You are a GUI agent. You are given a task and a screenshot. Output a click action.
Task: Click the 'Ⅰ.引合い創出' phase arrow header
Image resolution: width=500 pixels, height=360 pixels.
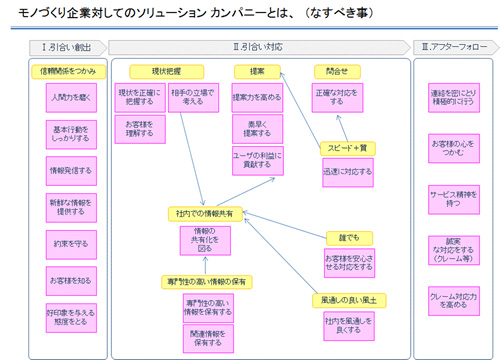[x=68, y=48]
